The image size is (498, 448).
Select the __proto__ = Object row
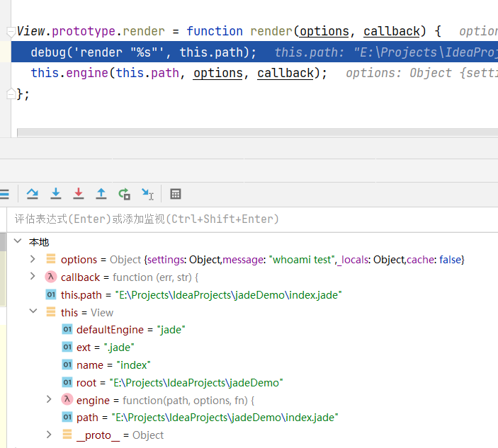pyautogui.click(x=252, y=435)
